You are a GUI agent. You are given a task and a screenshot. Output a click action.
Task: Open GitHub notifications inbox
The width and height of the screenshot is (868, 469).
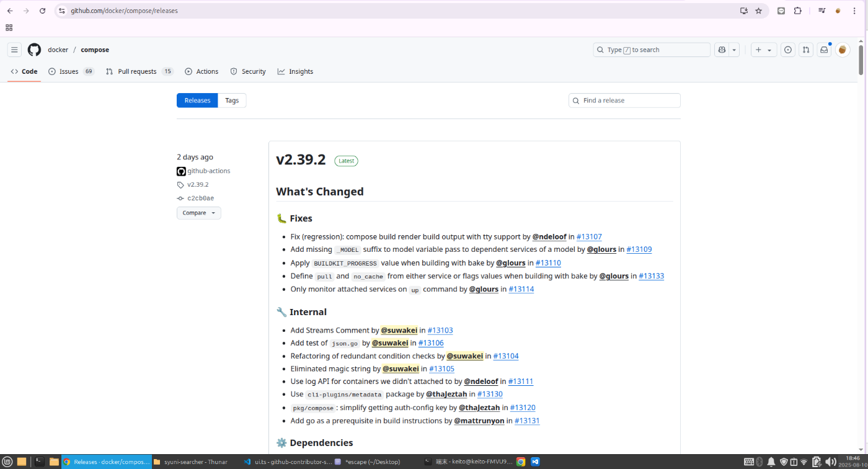click(824, 50)
